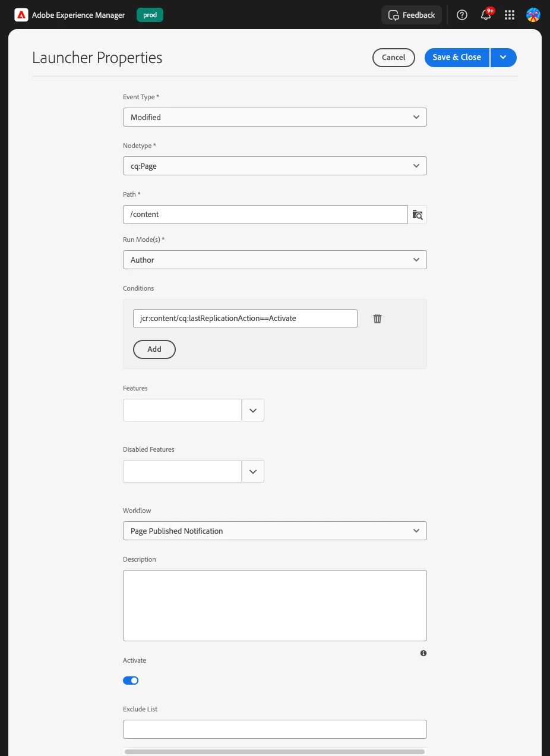Toggle the Activate switch
550x756 pixels.
point(131,681)
